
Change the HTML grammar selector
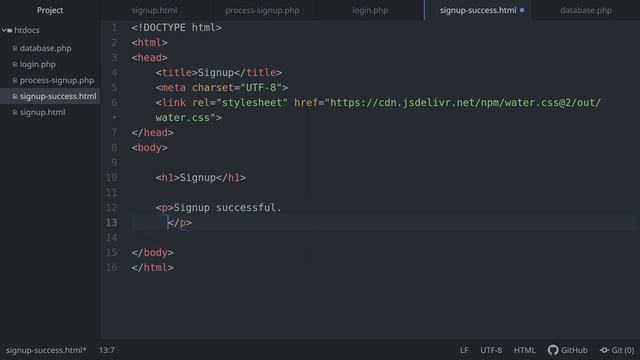tap(524, 350)
